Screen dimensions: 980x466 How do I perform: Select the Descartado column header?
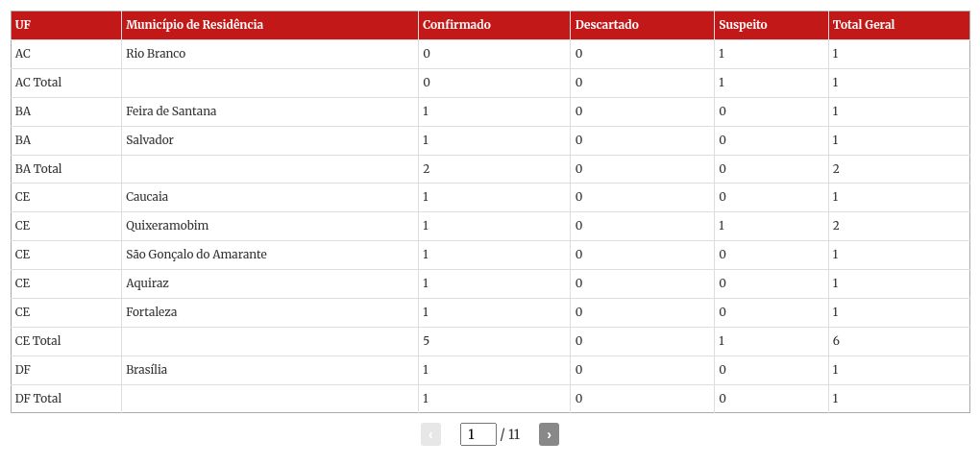[x=606, y=25]
